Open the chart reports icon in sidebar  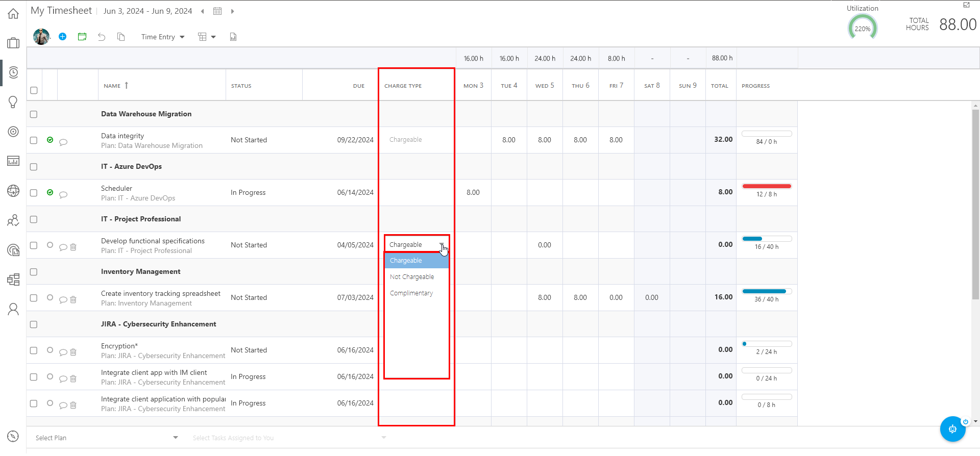(13, 161)
